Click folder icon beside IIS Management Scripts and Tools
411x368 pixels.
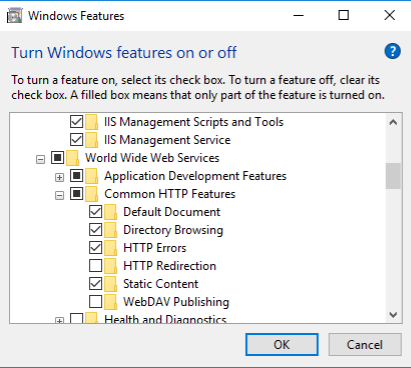(x=91, y=122)
